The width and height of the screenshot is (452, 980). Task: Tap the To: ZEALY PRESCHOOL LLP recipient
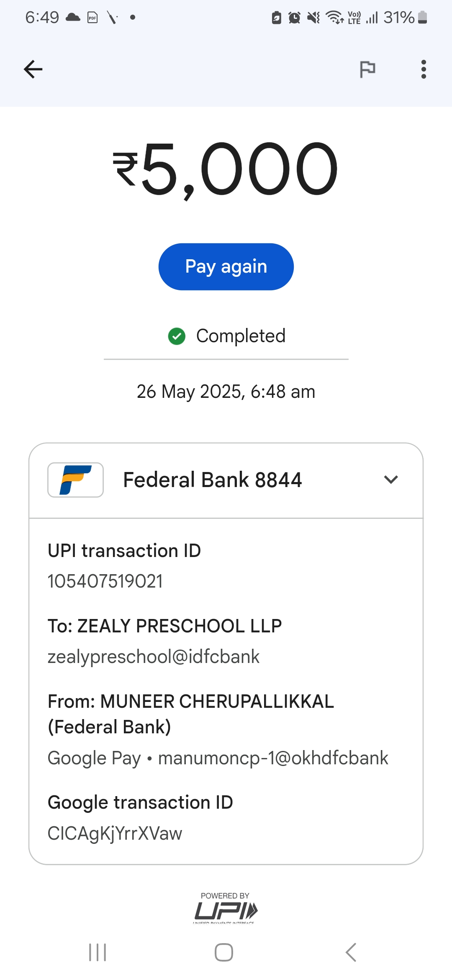tap(165, 626)
